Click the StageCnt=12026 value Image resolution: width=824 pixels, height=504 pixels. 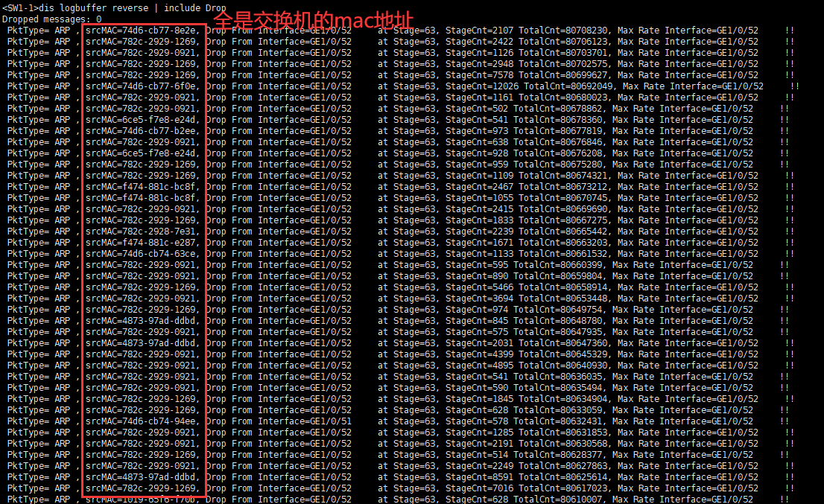point(482,86)
